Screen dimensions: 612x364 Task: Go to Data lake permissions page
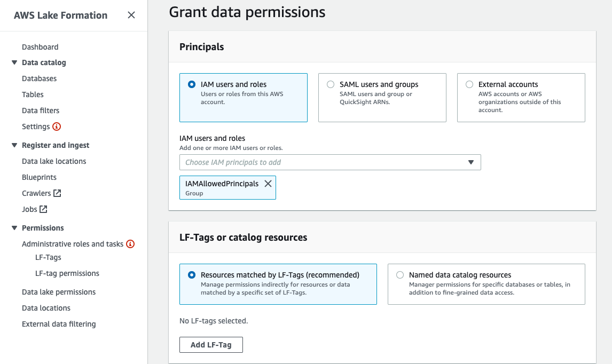coord(59,292)
